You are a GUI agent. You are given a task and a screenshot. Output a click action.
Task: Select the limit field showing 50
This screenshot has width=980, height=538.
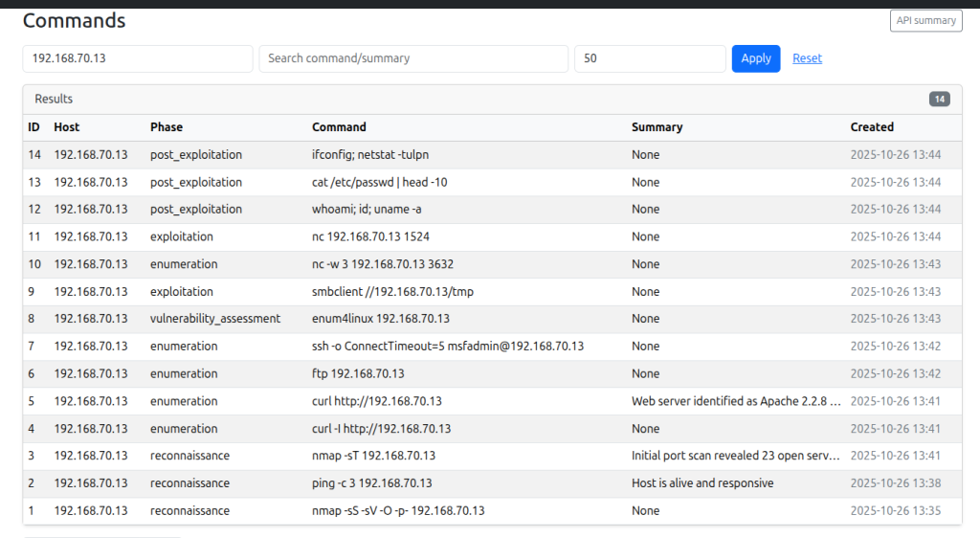[x=649, y=58]
